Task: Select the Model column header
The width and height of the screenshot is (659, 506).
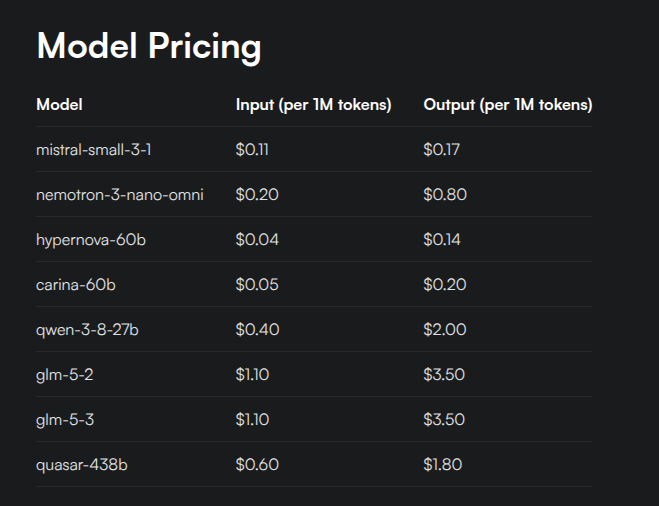Action: tap(59, 104)
